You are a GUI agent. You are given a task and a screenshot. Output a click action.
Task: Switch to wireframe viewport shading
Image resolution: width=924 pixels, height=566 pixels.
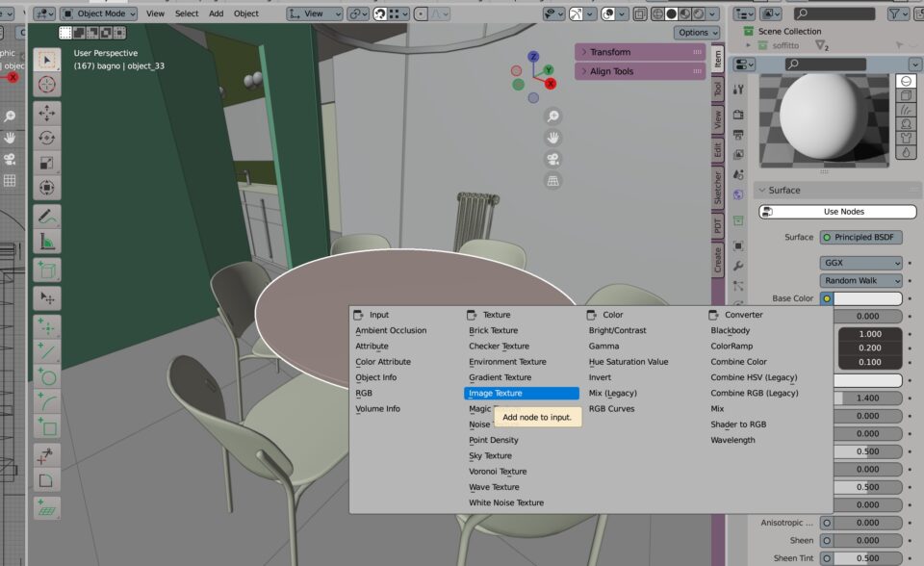(656, 13)
